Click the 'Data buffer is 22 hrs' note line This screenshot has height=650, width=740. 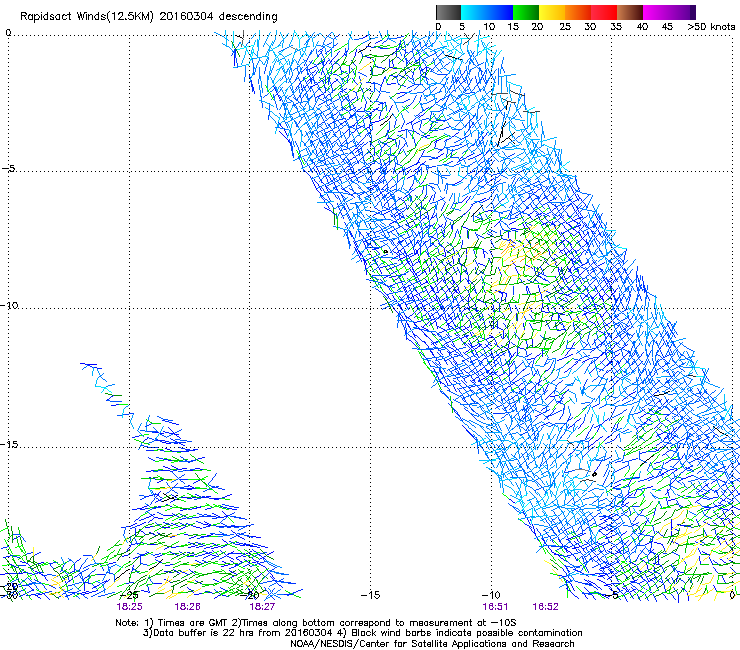click(x=362, y=633)
